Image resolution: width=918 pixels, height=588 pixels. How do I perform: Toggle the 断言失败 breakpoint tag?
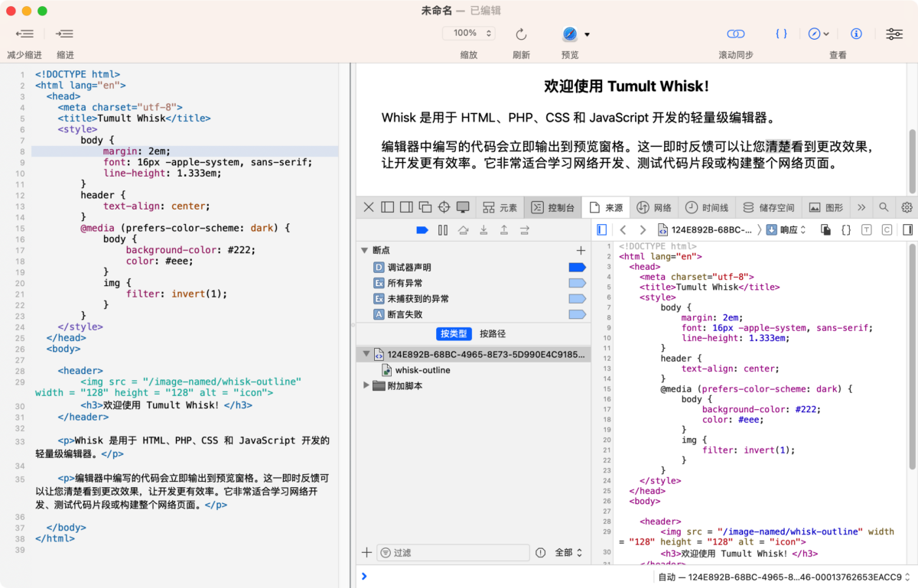click(x=577, y=314)
